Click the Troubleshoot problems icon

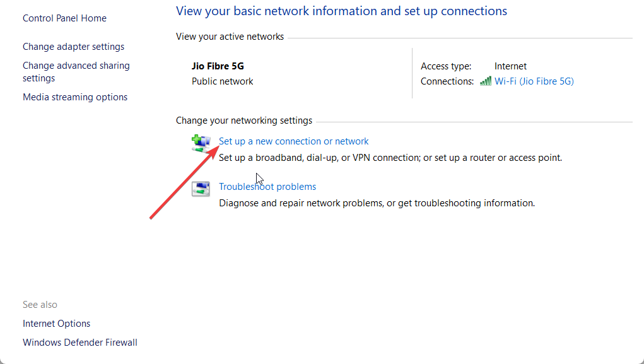201,189
